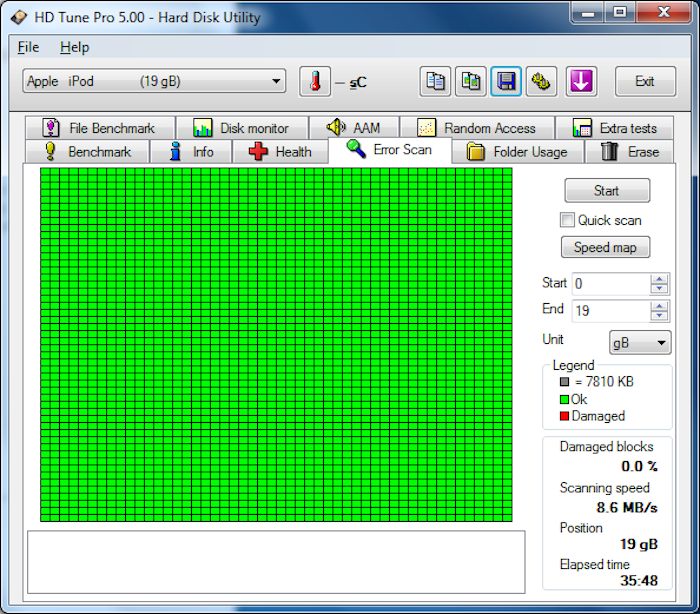Switch to the Erase tab
The image size is (700, 614).
(629, 151)
